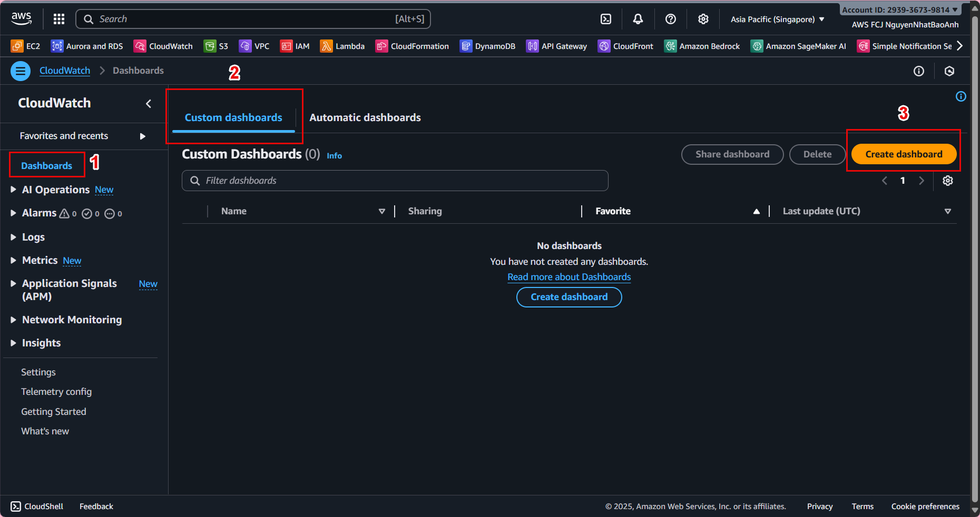Open CloudShell icon in the footer

(16, 506)
